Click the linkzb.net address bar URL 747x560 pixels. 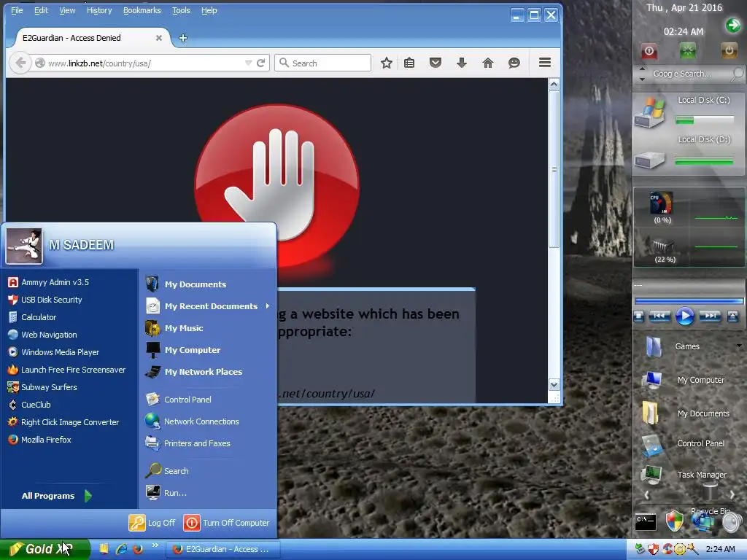point(99,63)
